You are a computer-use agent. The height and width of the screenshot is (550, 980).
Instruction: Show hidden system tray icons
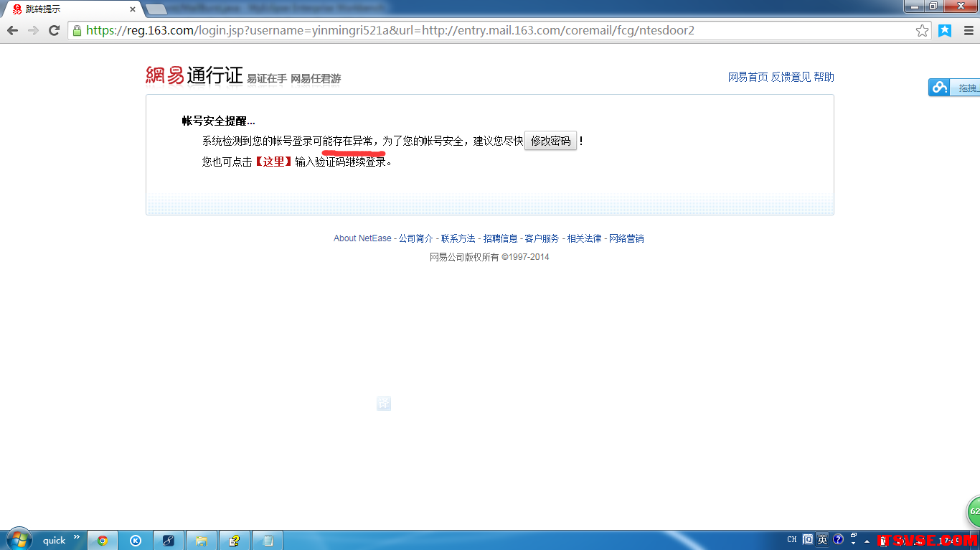pos(867,541)
